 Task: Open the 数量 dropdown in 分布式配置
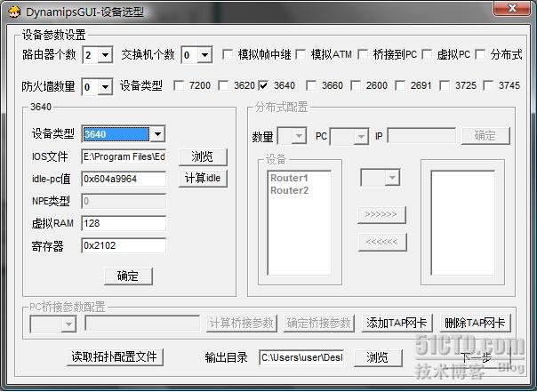[x=299, y=136]
